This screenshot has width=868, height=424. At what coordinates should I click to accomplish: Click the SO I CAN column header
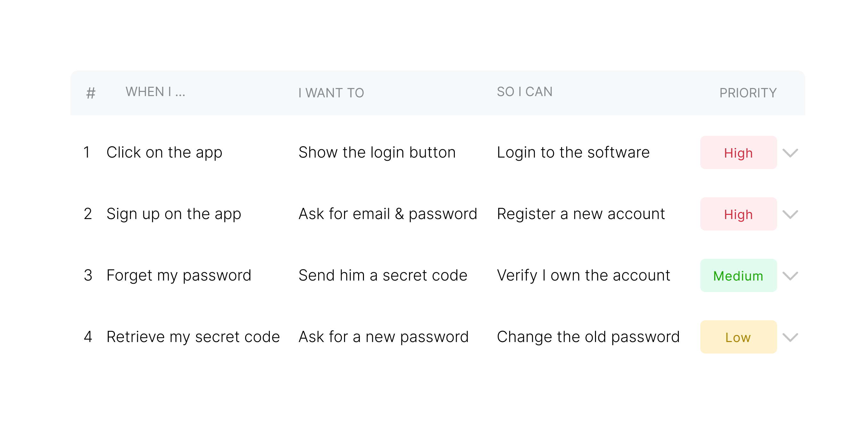tap(524, 92)
